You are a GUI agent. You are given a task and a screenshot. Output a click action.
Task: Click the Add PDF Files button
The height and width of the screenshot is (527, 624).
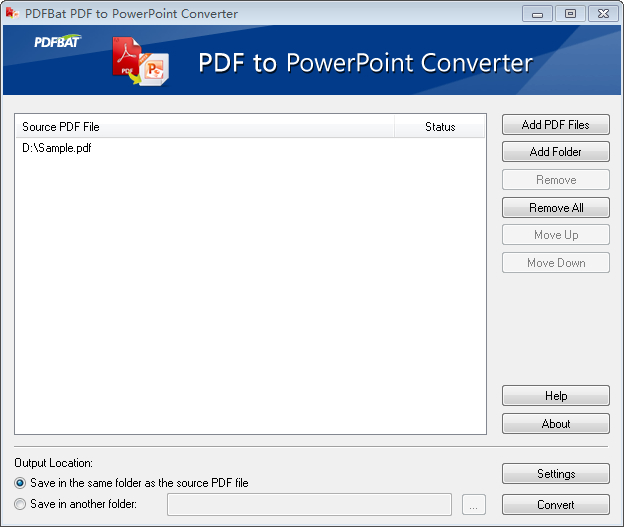[x=556, y=125]
